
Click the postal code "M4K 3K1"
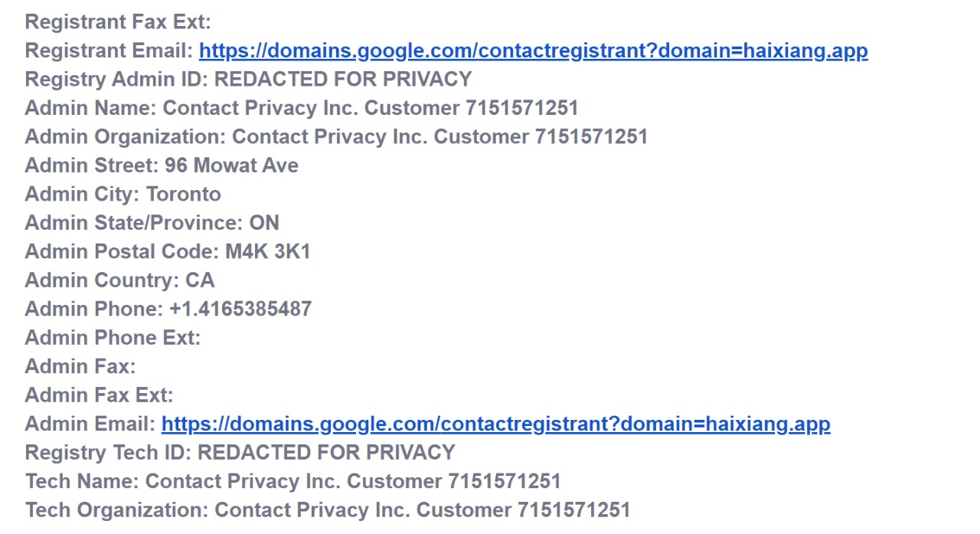(x=267, y=252)
